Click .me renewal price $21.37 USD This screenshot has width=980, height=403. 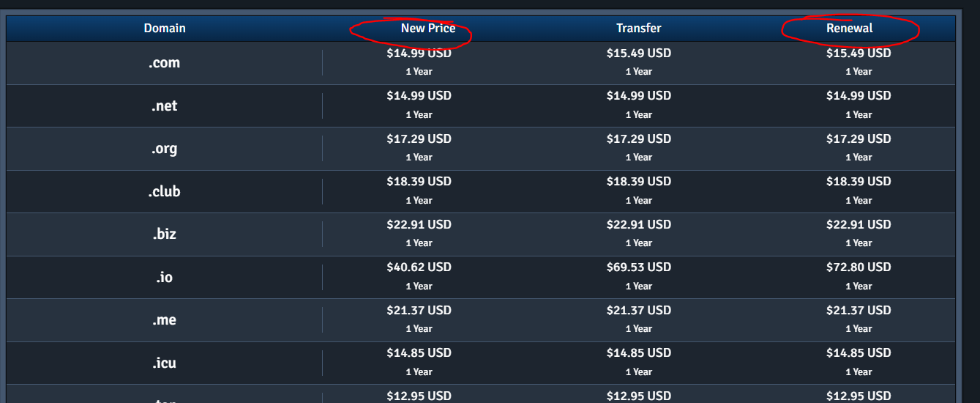(x=859, y=311)
